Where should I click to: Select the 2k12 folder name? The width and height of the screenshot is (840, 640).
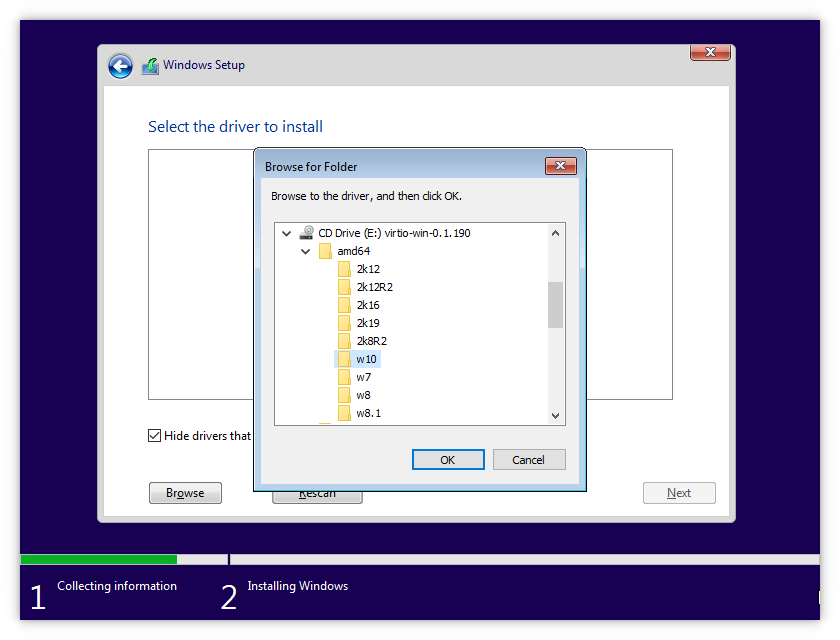coord(368,269)
